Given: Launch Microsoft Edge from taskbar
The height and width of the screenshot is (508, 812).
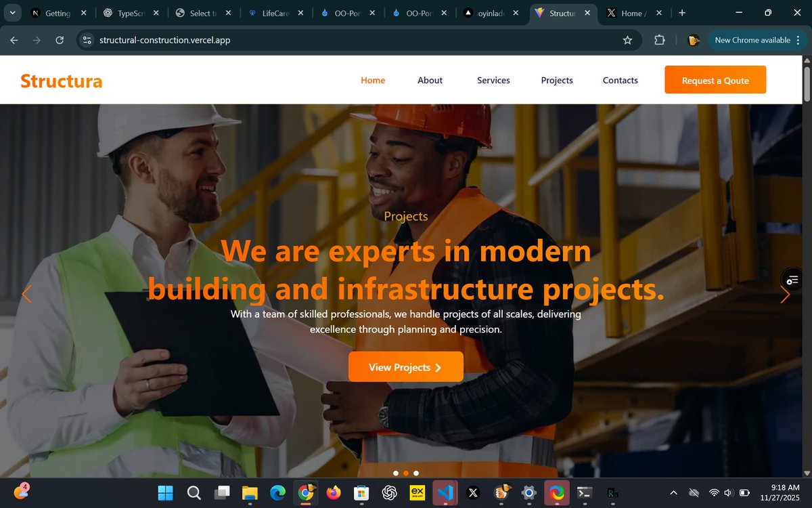Looking at the screenshot, I should click(x=278, y=492).
